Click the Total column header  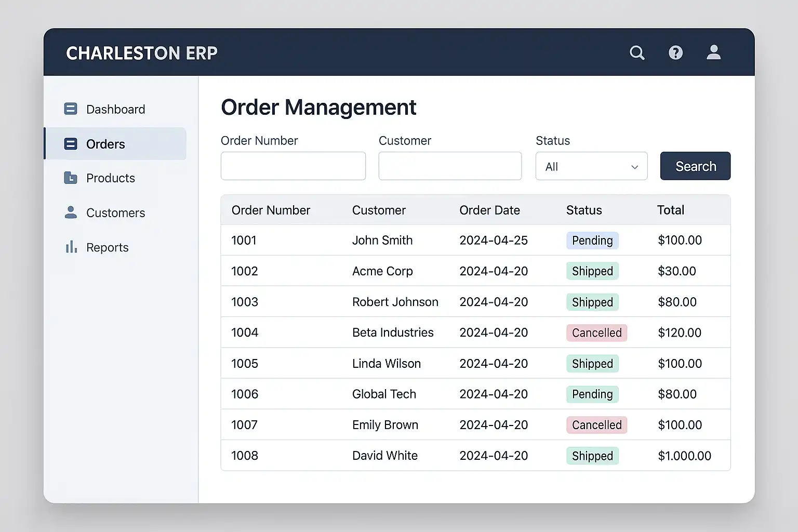[670, 210]
